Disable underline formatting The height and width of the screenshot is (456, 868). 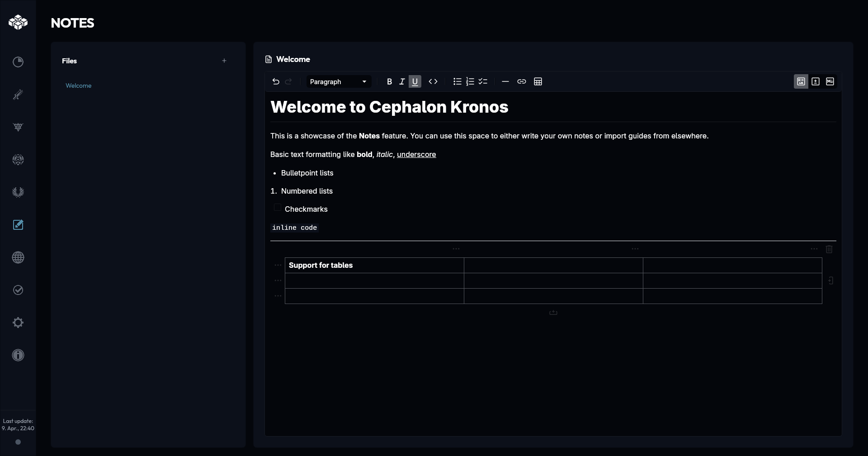tap(415, 81)
